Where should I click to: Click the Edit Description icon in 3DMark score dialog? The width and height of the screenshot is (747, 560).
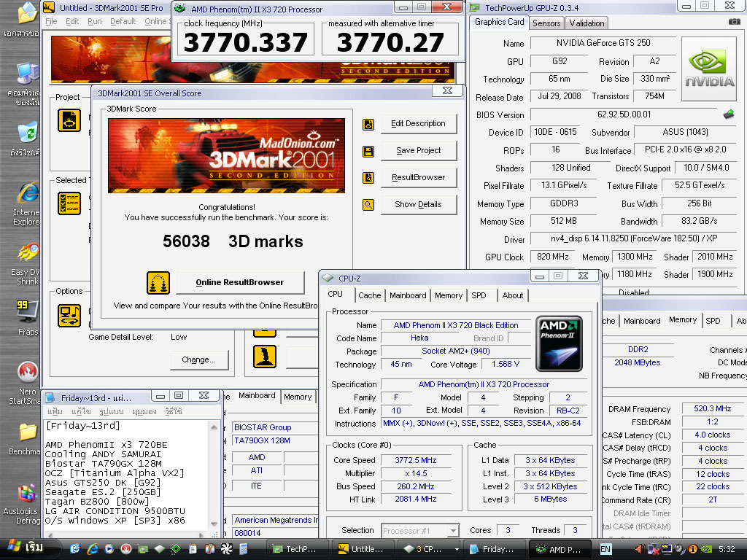(368, 125)
